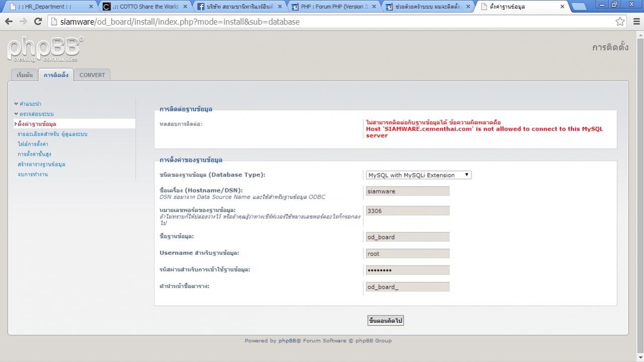Open the new tab button
The image size is (644, 362).
[x=579, y=7]
